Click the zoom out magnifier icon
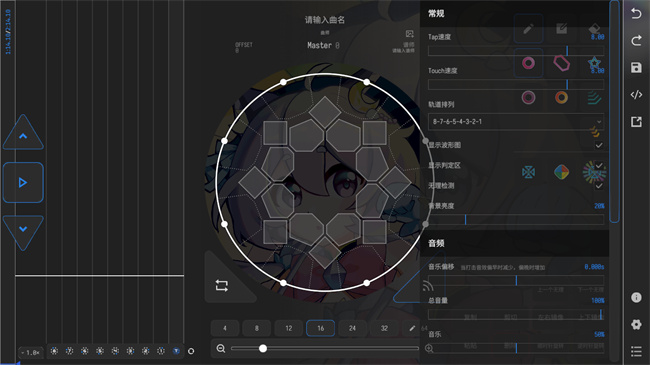This screenshot has height=365, width=650. point(221,349)
